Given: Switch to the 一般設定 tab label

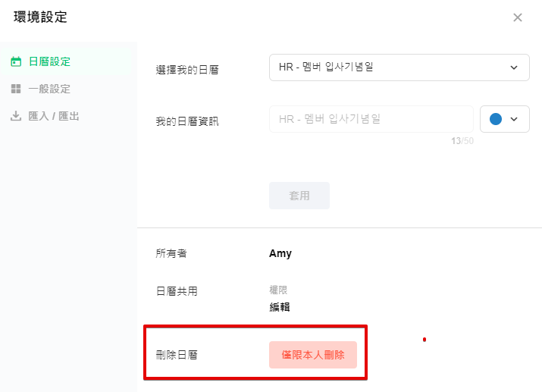Looking at the screenshot, I should click(49, 89).
